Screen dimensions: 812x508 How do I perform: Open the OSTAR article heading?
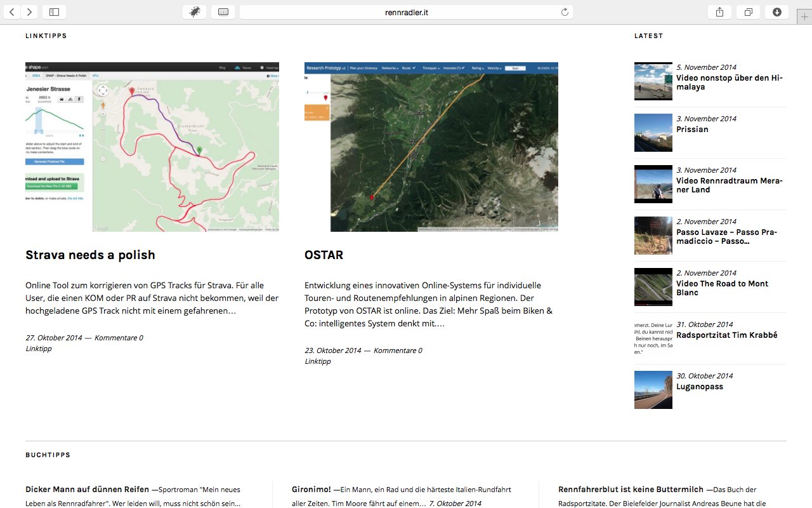click(x=324, y=255)
